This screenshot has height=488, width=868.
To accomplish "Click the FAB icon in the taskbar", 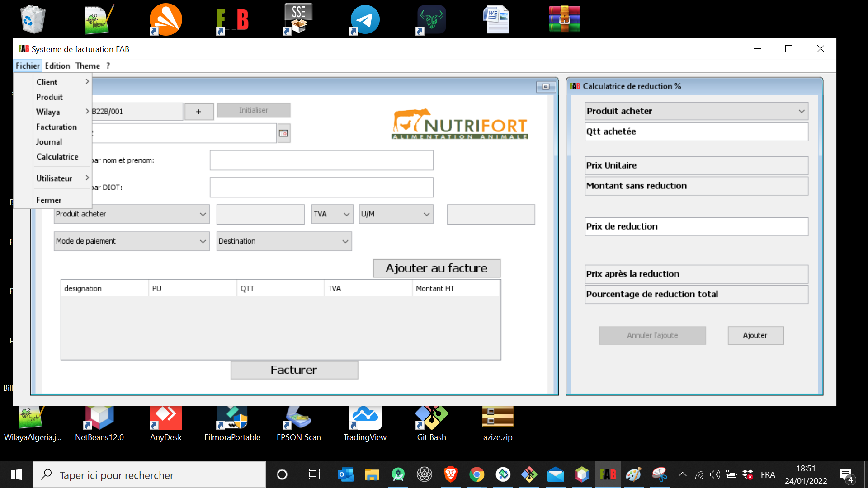I will (608, 474).
